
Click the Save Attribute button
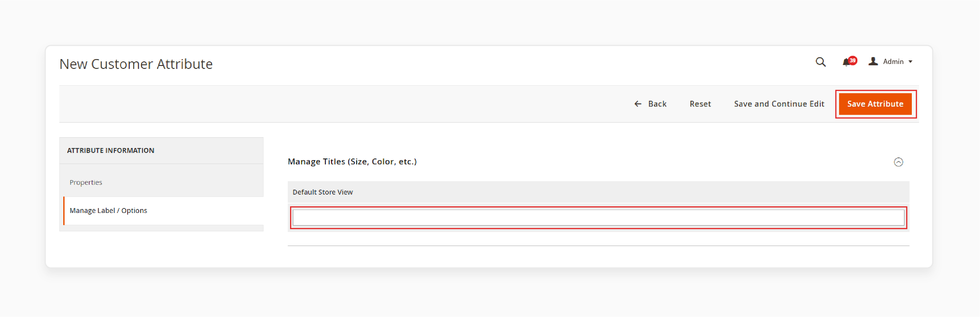click(x=875, y=104)
